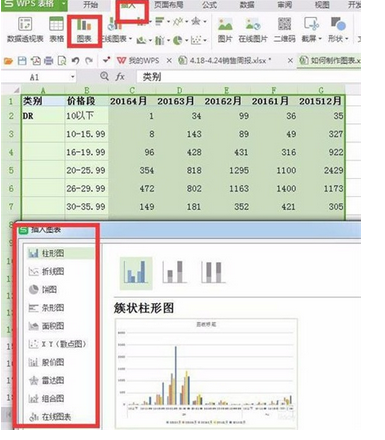The image size is (385, 440).
Task: Expand the Name Box dropdown showing A1
Action: click(73, 77)
